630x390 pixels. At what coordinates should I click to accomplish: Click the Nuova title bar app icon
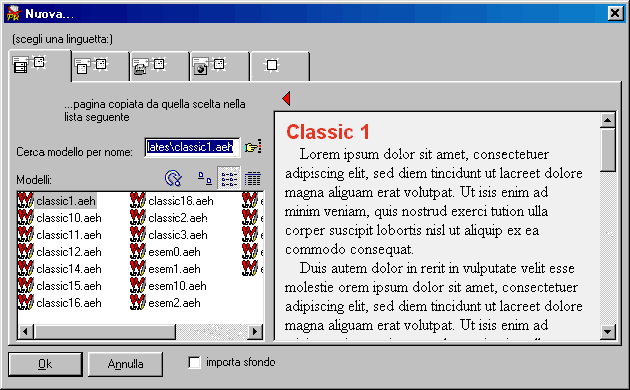coord(13,13)
